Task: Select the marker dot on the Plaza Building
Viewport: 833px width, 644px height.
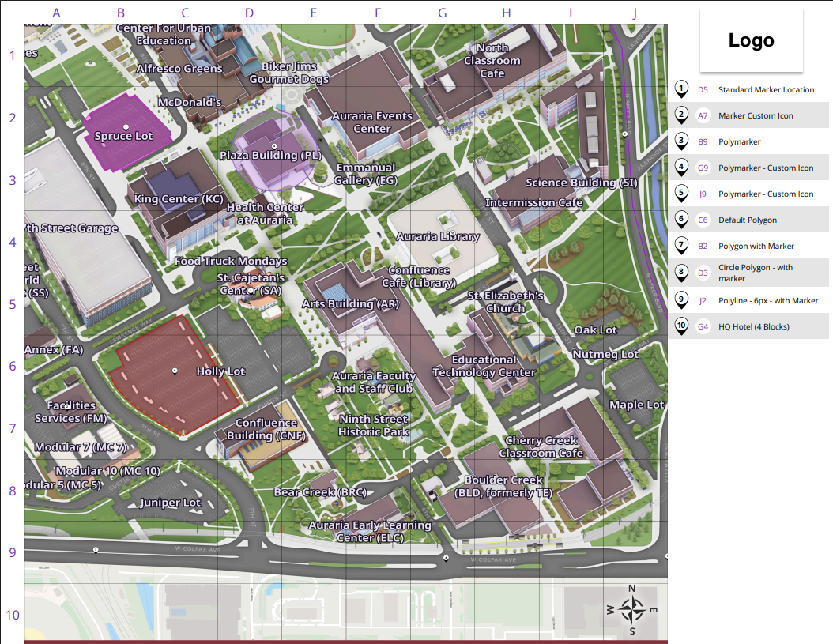Action: [x=274, y=145]
